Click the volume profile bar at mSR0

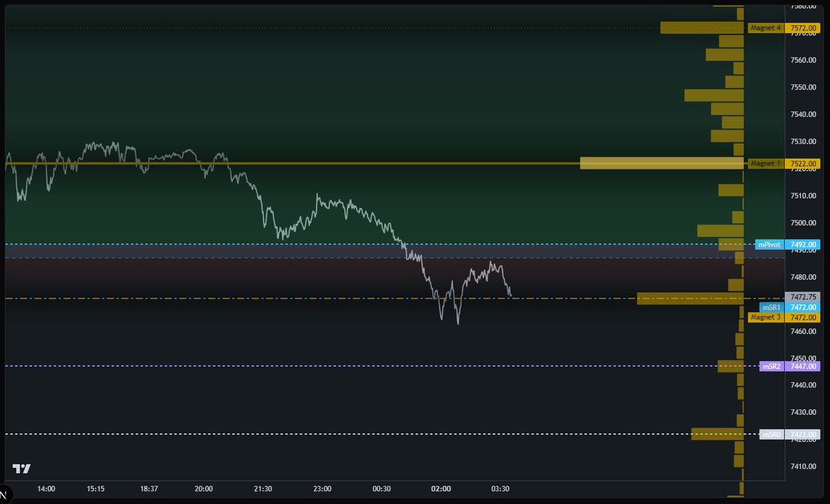coord(717,433)
